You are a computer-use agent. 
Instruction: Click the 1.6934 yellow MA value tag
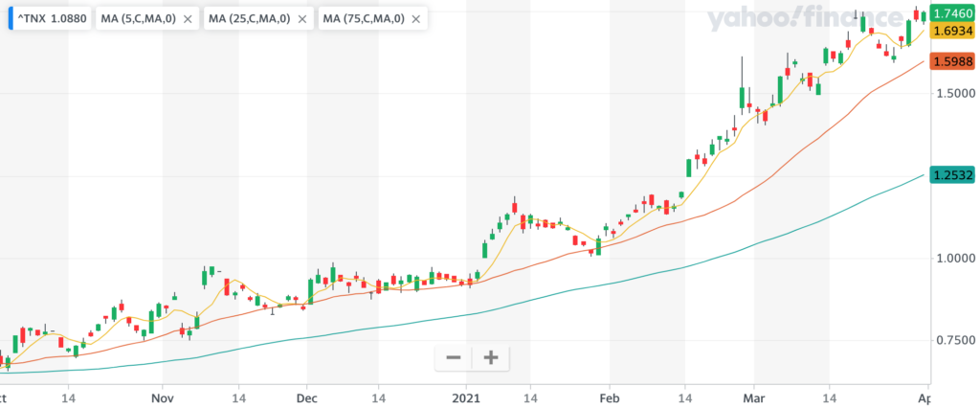click(x=952, y=30)
